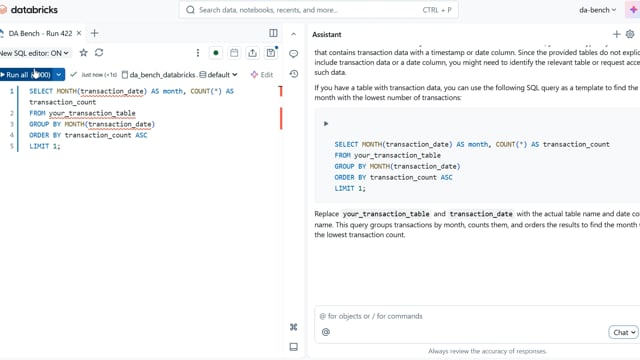This screenshot has width=640, height=360.
Task: Open Assistant settings gear
Action: point(630,34)
